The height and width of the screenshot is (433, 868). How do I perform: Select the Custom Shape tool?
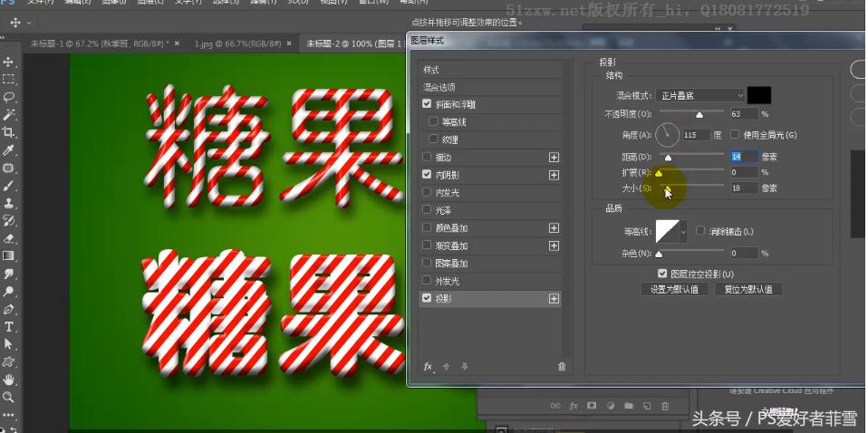8,362
